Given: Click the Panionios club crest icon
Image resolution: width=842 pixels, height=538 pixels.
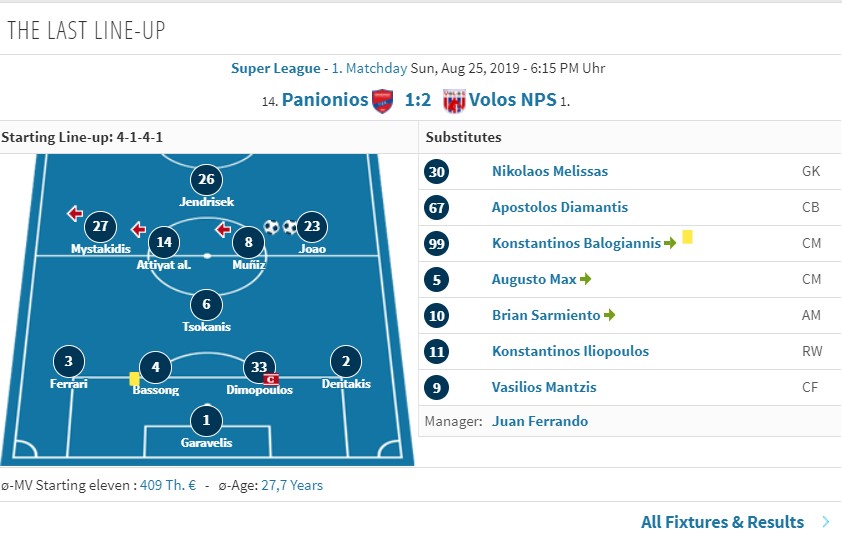Looking at the screenshot, I should tap(382, 101).
